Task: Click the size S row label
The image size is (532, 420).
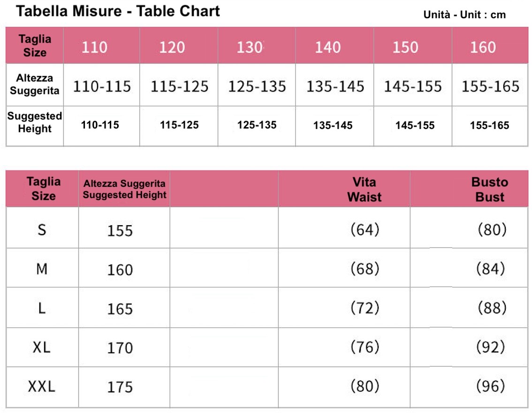Action: click(x=42, y=230)
